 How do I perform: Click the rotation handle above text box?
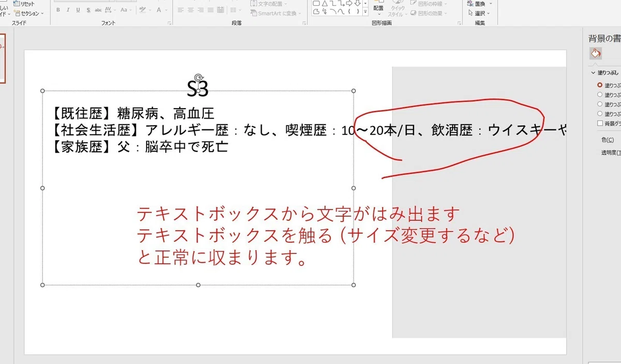(198, 79)
